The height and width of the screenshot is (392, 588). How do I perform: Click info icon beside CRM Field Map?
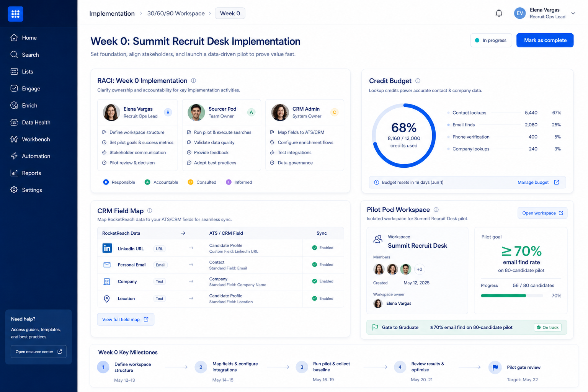pos(150,211)
